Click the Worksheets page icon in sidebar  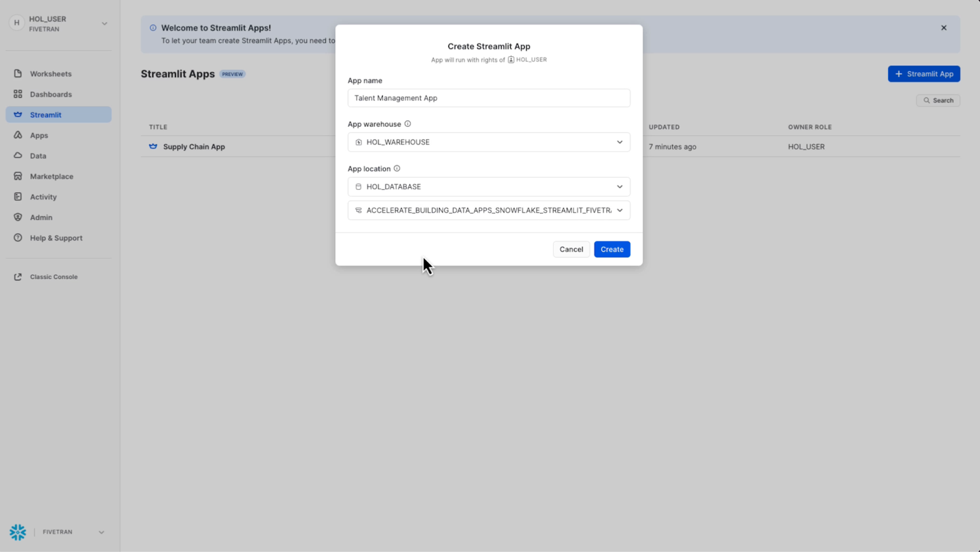point(18,73)
